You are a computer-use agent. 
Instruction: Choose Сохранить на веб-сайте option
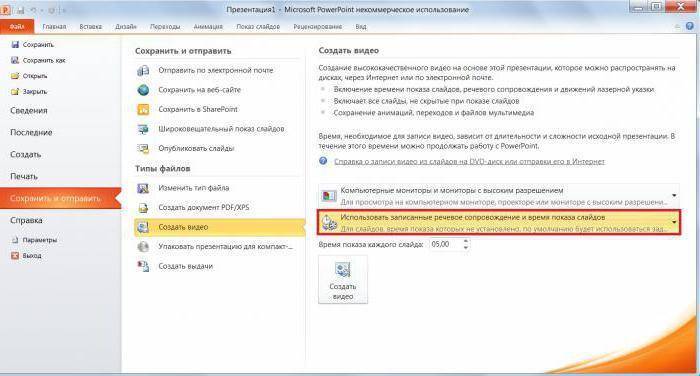(200, 90)
